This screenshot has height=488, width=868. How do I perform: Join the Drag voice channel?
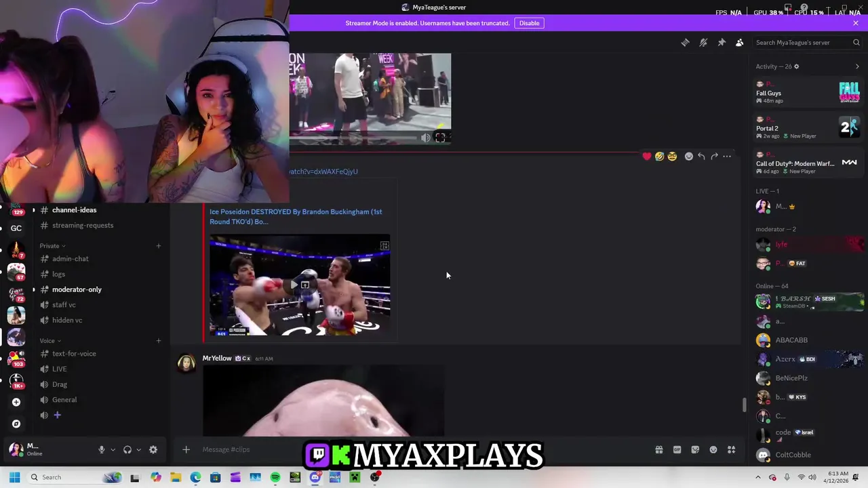point(60,384)
